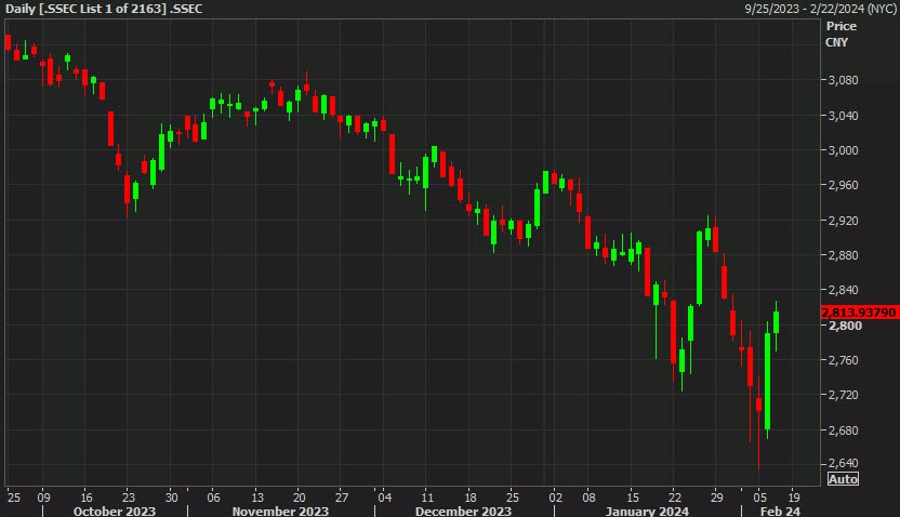Click the 2,880 price axis label

843,255
